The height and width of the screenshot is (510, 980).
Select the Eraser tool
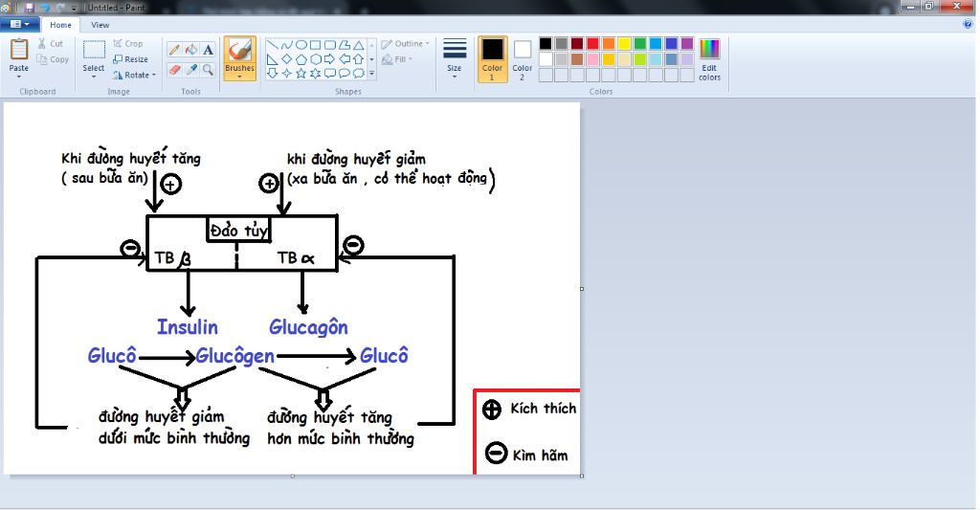click(x=175, y=70)
